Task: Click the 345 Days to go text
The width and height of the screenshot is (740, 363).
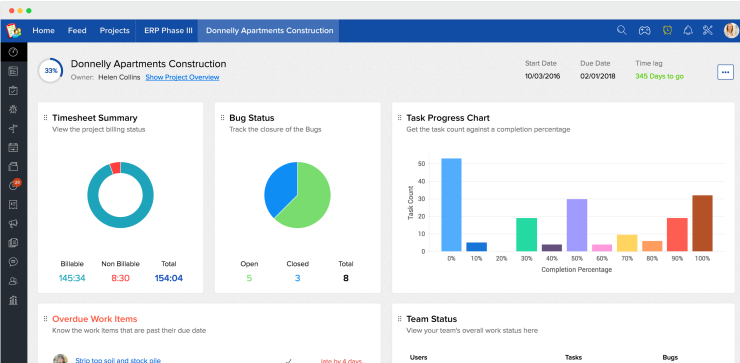Action: [x=659, y=76]
